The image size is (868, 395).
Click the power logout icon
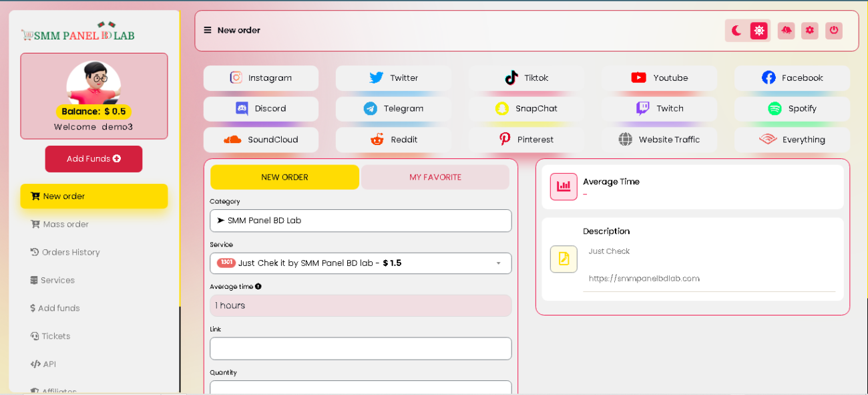[833, 31]
